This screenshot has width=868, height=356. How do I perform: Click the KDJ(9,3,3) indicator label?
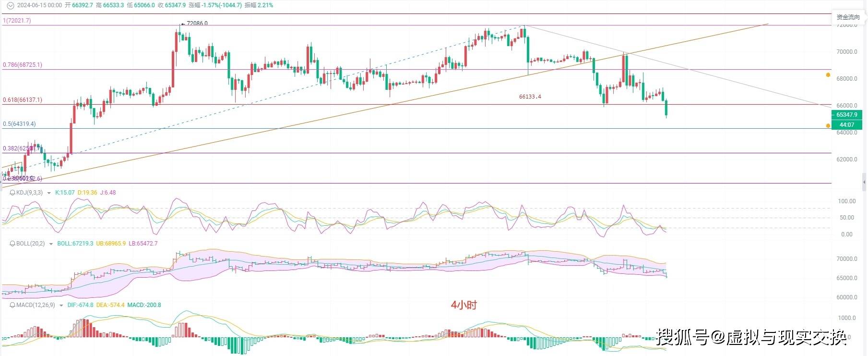[30, 193]
